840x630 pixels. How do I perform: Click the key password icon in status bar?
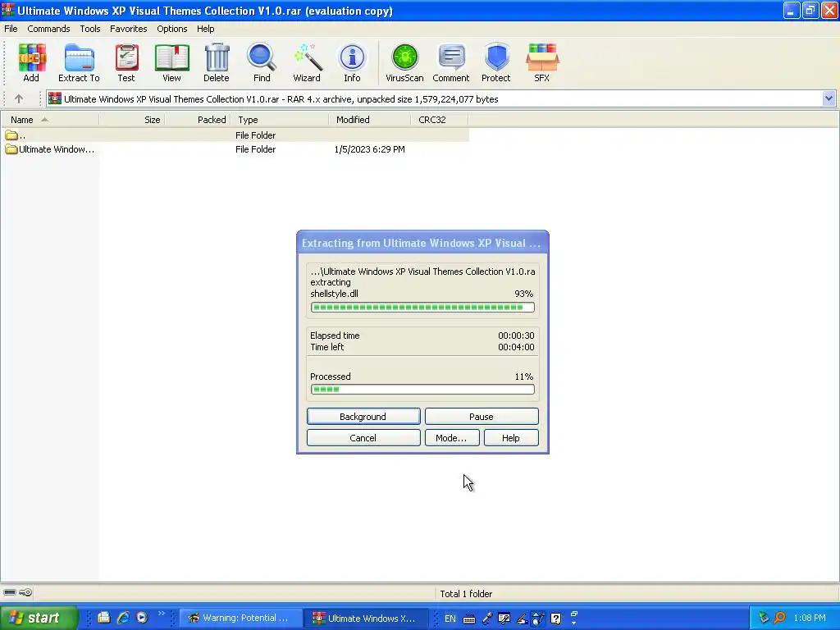point(25,592)
